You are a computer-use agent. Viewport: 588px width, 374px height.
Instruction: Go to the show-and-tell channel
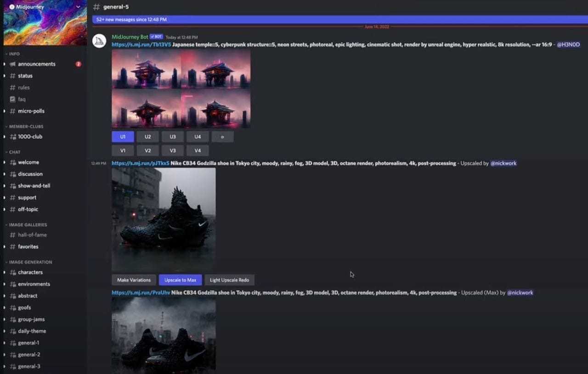[34, 186]
